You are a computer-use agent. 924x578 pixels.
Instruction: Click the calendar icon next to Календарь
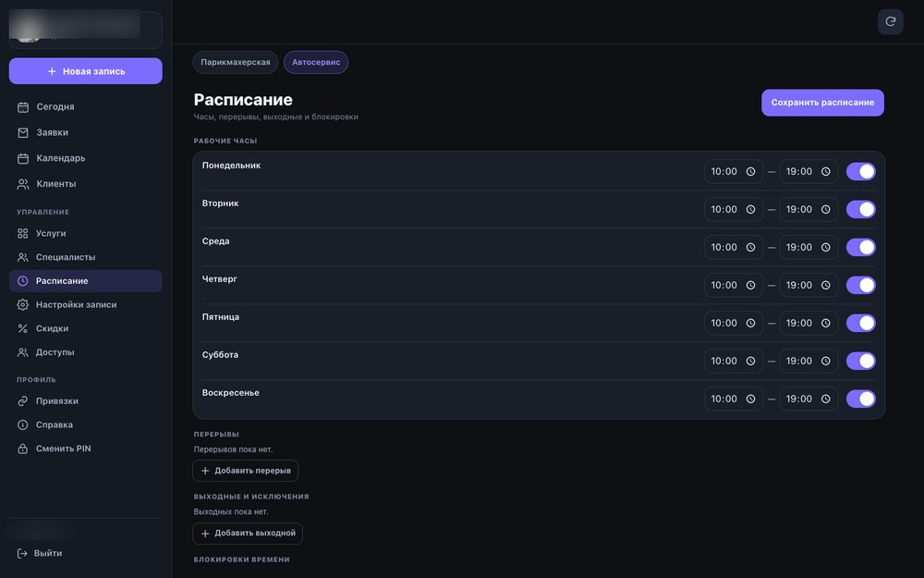click(23, 158)
